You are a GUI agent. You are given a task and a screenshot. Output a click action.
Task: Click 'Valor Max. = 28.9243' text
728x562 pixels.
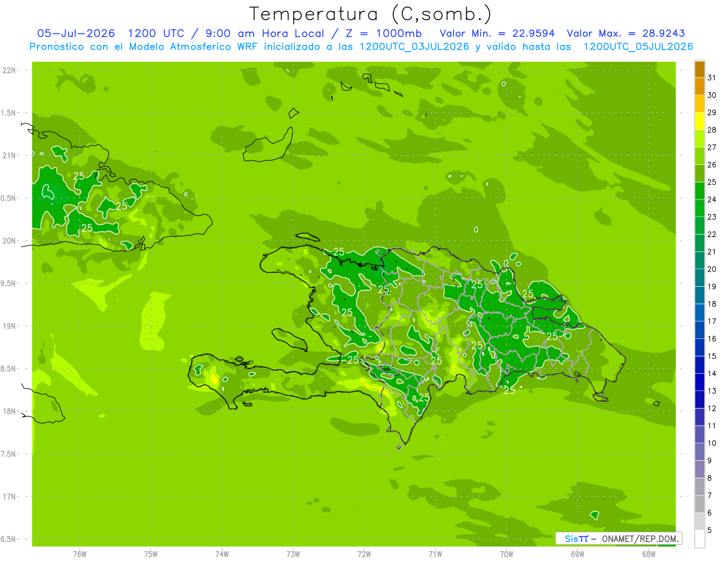pyautogui.click(x=626, y=33)
